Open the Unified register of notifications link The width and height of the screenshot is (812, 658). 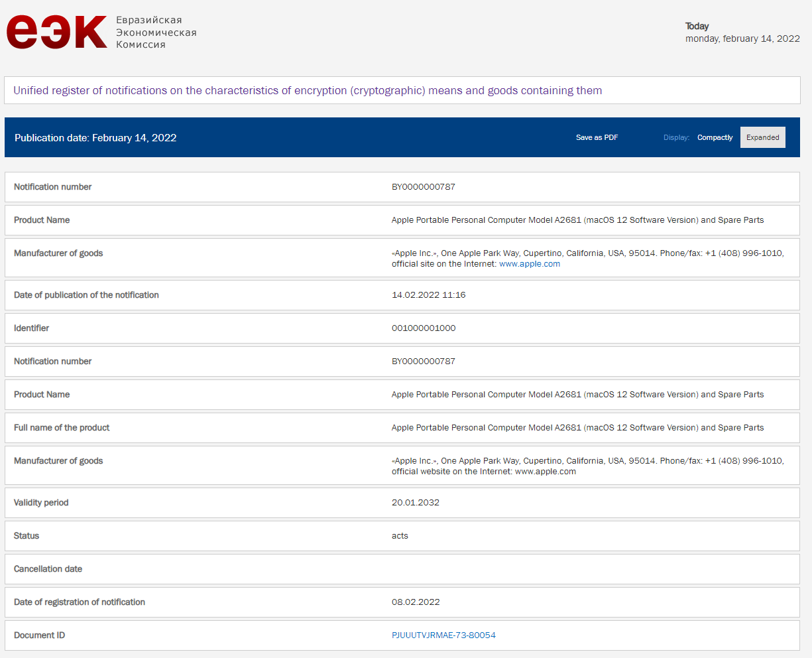(308, 90)
